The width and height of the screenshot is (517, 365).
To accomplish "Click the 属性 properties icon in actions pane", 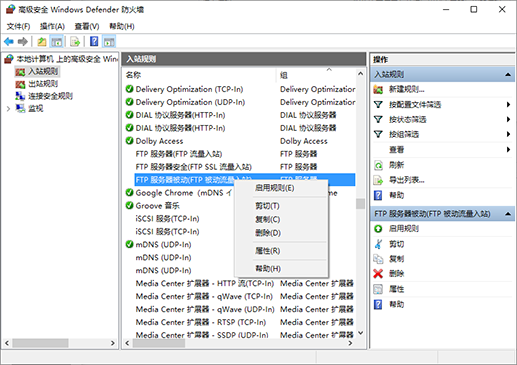I will click(x=378, y=289).
